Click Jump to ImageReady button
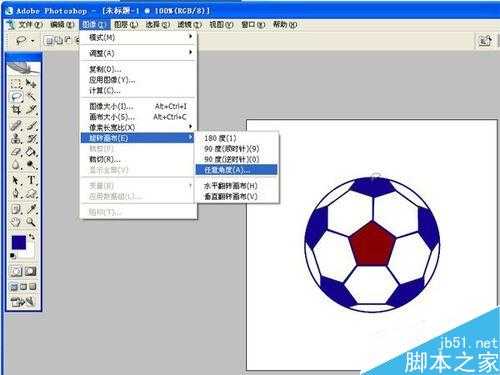Viewport: 500px width, 375px height. [23, 302]
